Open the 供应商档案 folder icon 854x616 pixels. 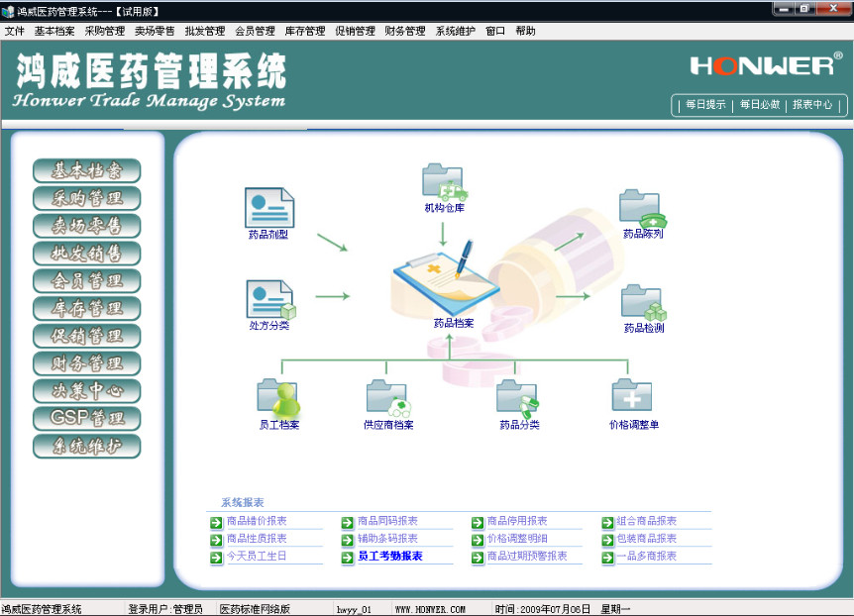tap(388, 398)
